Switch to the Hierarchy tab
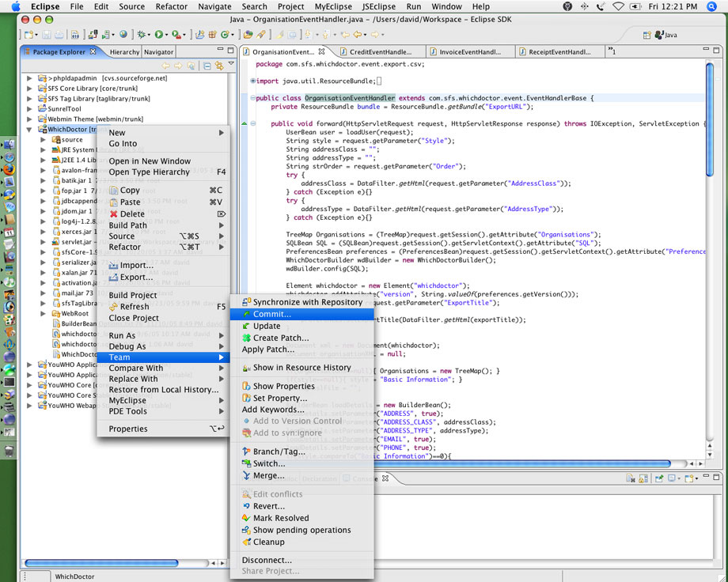Viewport: 728px width, 582px height. click(x=124, y=52)
